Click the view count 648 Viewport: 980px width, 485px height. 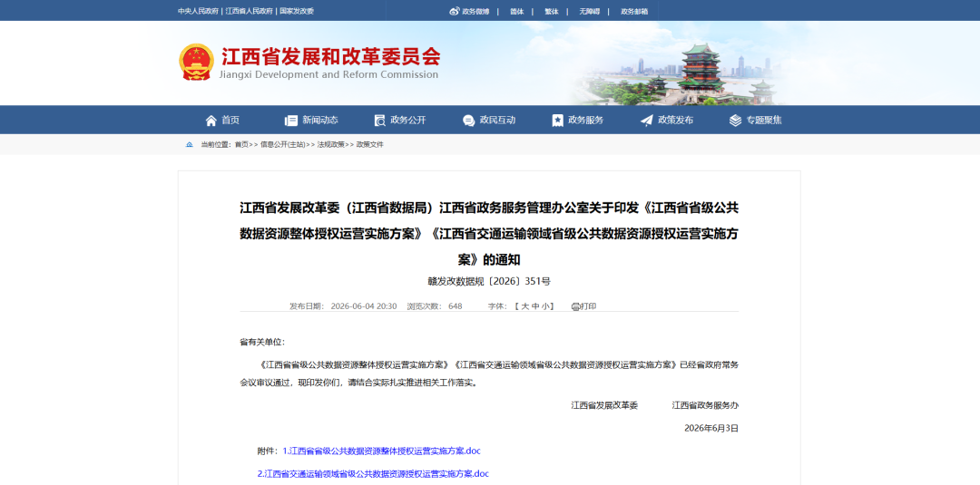coord(455,306)
